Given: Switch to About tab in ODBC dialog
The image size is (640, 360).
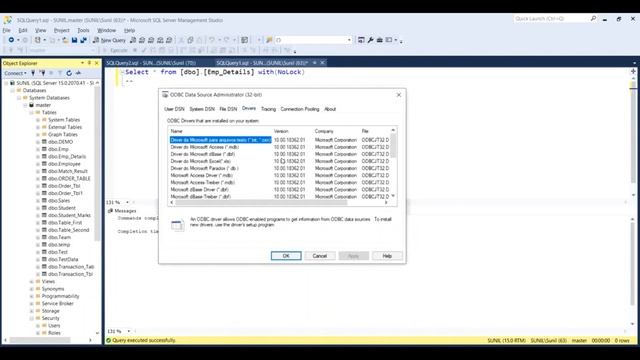Looking at the screenshot, I should coord(330,109).
